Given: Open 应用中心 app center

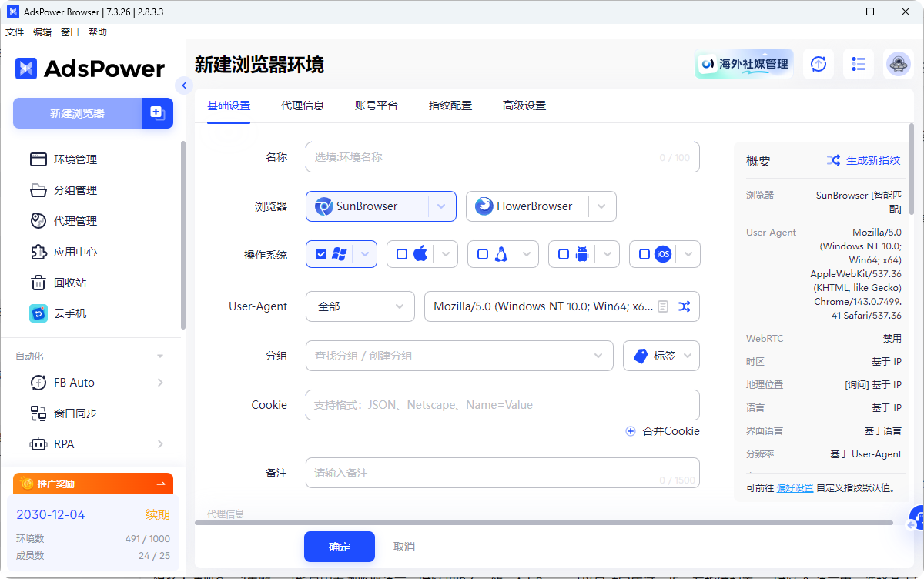Looking at the screenshot, I should pyautogui.click(x=74, y=252).
